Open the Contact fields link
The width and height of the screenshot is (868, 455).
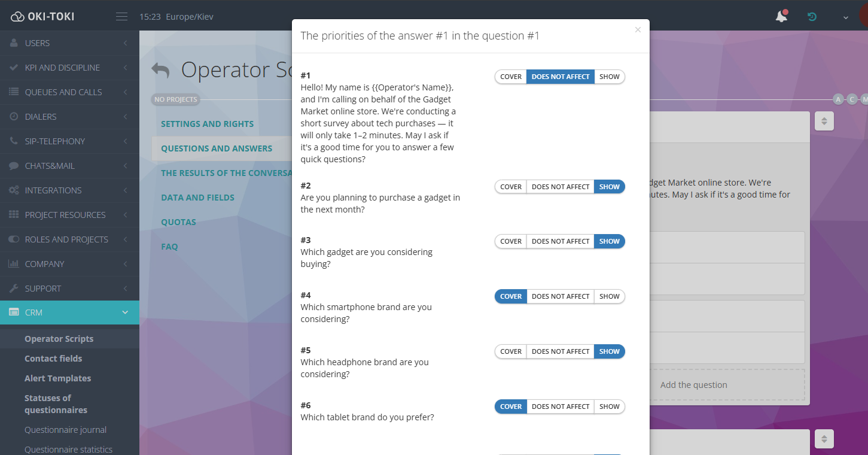point(53,359)
